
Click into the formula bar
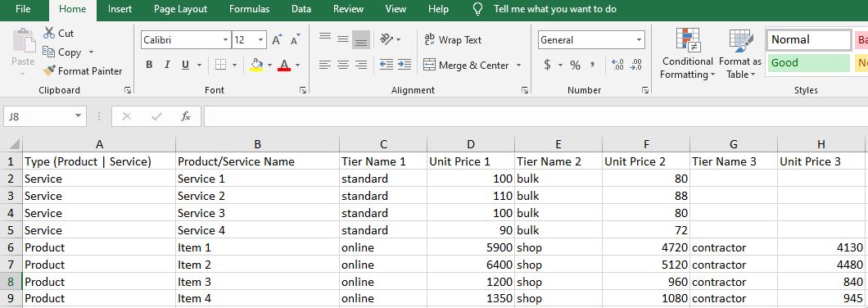[536, 116]
